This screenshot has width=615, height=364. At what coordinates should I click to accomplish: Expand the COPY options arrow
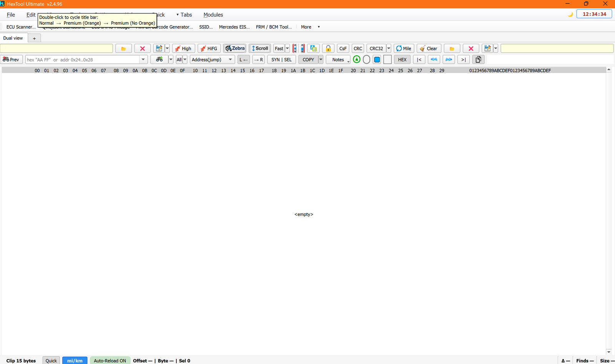[x=321, y=60]
